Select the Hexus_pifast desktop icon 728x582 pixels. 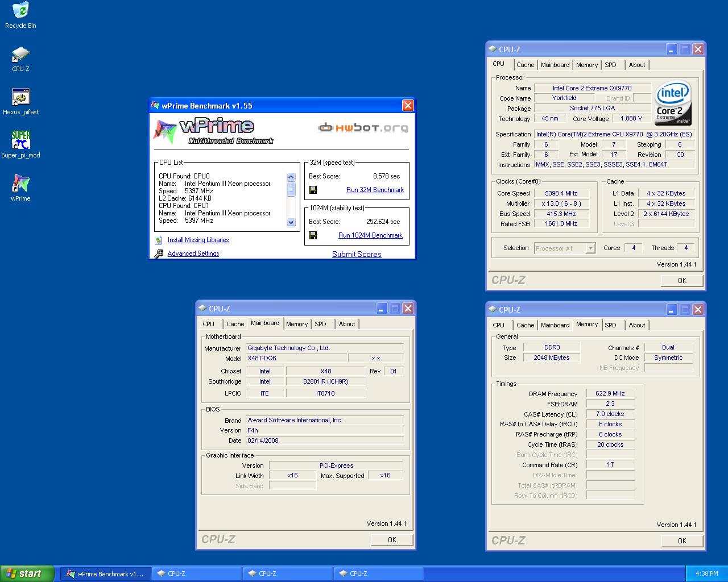(20, 97)
